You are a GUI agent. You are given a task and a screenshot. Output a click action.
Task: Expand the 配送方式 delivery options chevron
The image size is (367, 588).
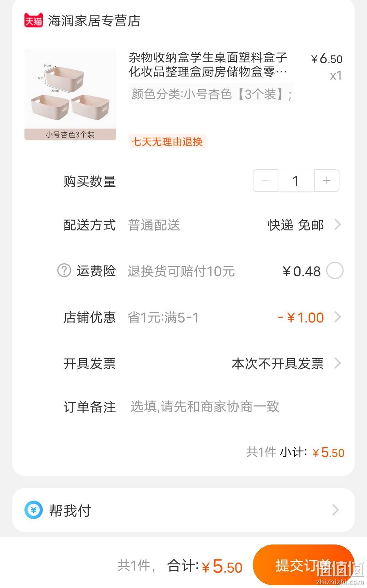tap(337, 225)
